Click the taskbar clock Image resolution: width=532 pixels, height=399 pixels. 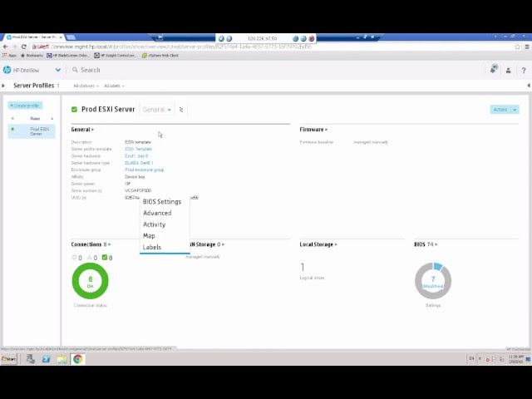[x=515, y=359]
